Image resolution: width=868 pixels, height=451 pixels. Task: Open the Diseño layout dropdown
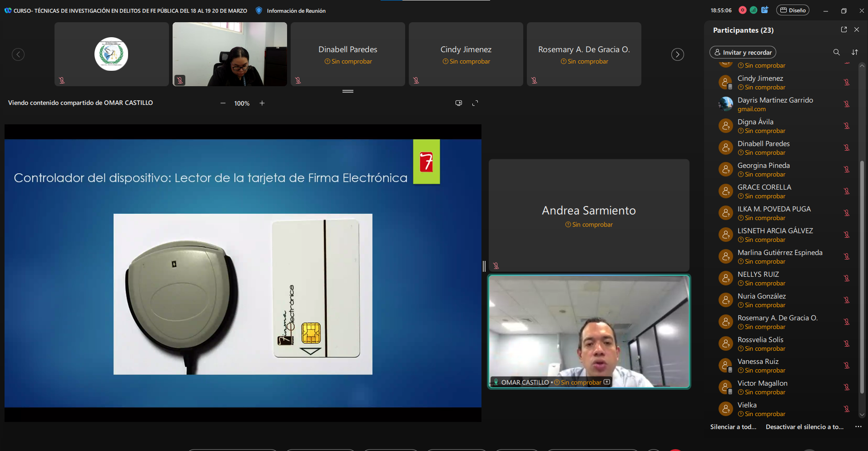(793, 10)
